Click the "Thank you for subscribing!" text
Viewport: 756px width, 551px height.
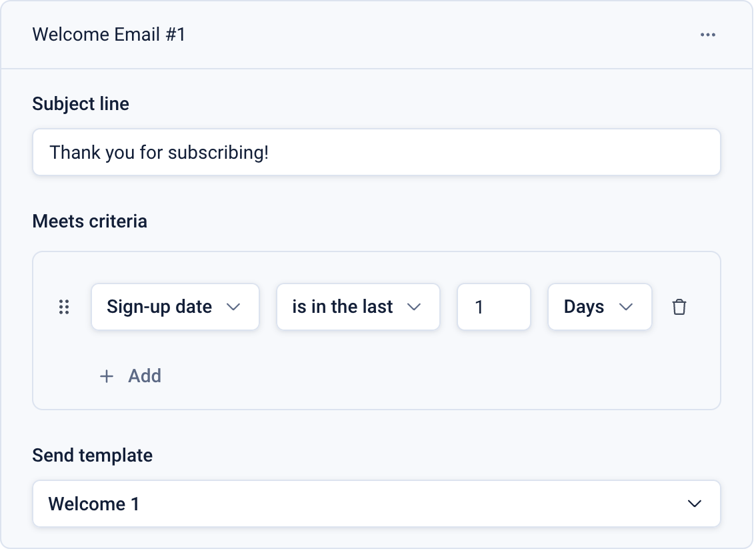[159, 153]
